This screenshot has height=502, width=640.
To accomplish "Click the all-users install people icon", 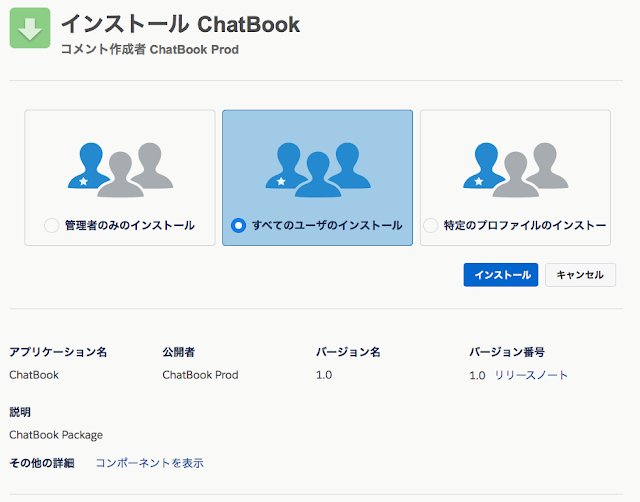I will click(x=318, y=170).
